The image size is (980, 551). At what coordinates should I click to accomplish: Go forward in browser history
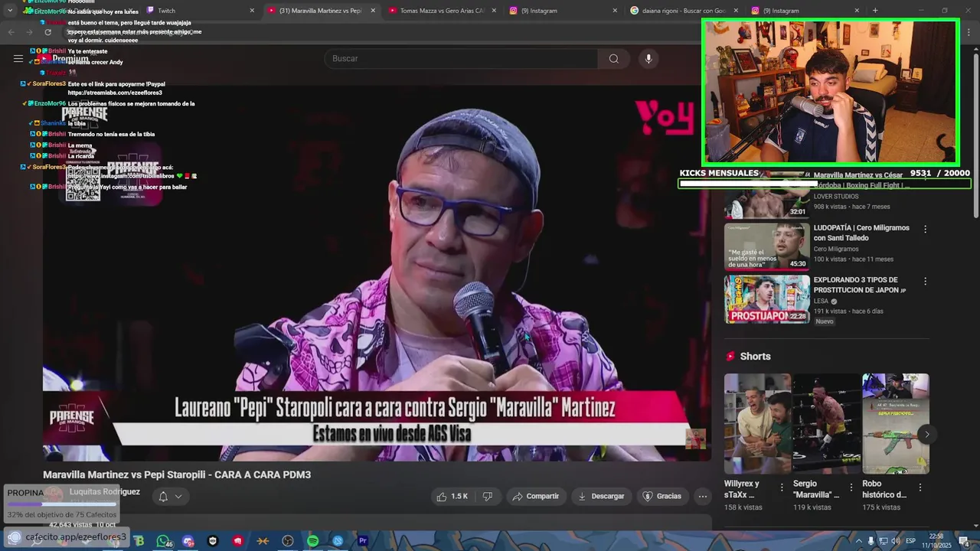tap(29, 32)
